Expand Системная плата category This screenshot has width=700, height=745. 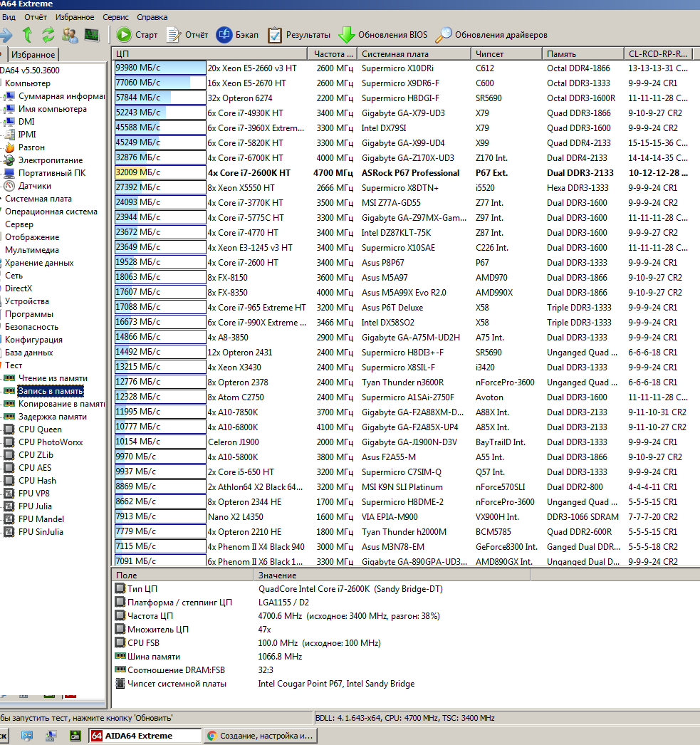click(38, 199)
